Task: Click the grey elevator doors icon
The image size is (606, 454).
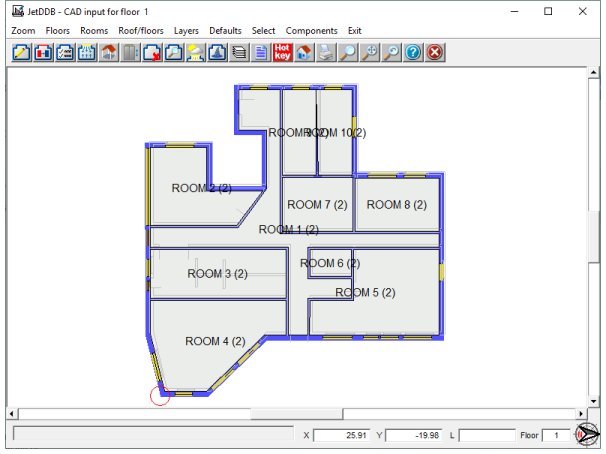Action: tap(130, 52)
